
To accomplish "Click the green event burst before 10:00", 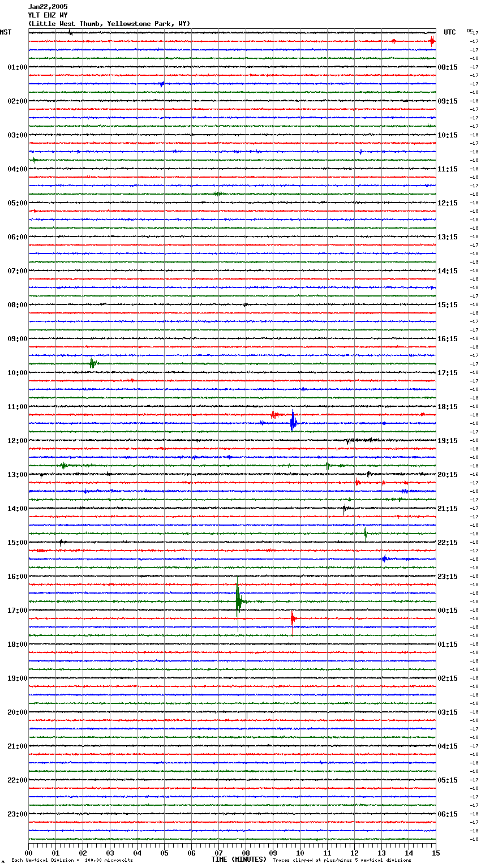I will tap(93, 363).
